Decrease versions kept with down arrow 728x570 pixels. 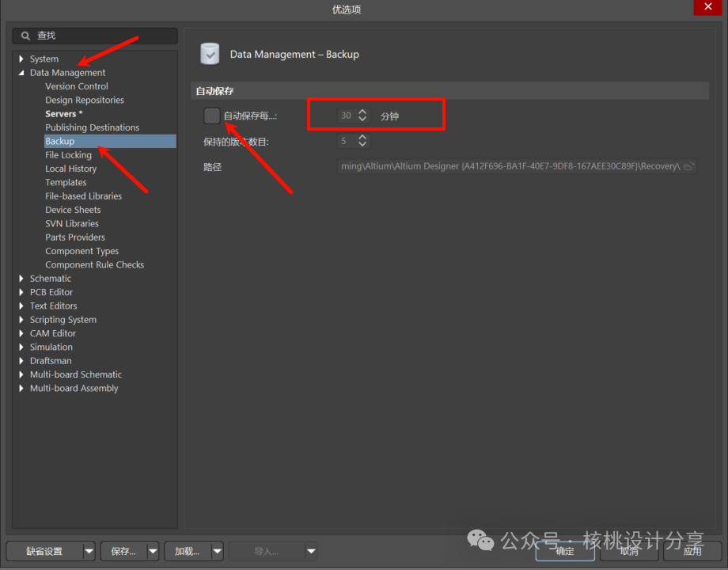coord(362,145)
